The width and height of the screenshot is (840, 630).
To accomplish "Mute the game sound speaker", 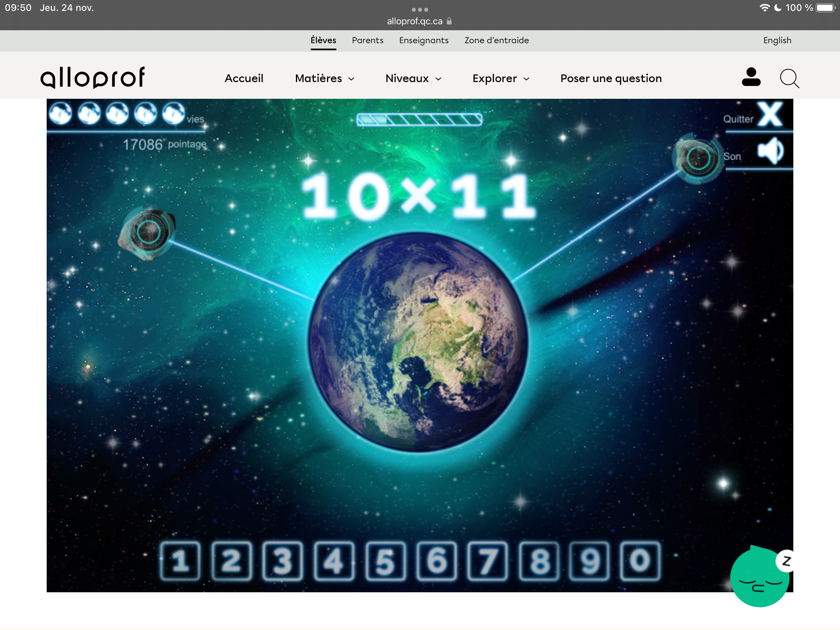I will pos(771,151).
